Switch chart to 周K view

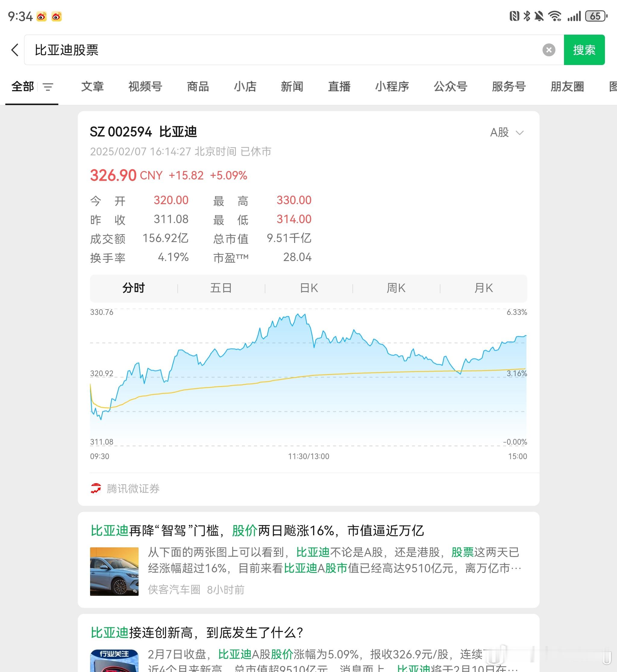pyautogui.click(x=396, y=288)
